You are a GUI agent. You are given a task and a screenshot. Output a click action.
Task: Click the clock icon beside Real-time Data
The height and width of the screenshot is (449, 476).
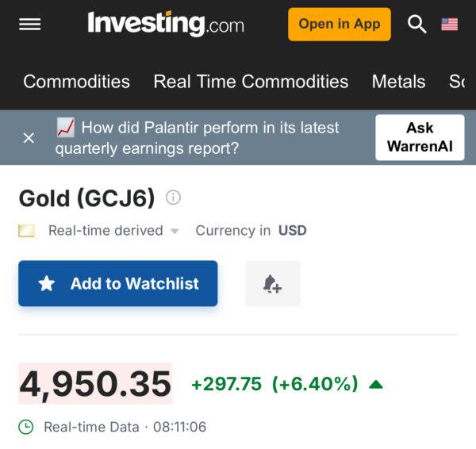tap(26, 427)
